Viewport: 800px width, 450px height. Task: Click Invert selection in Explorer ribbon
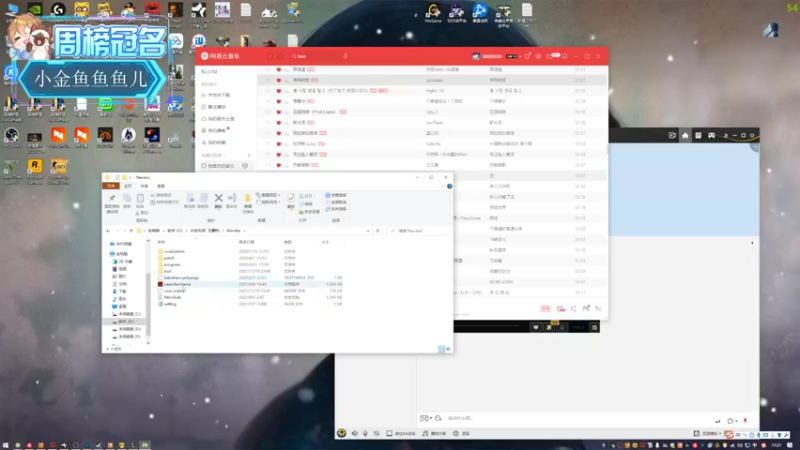pyautogui.click(x=336, y=209)
